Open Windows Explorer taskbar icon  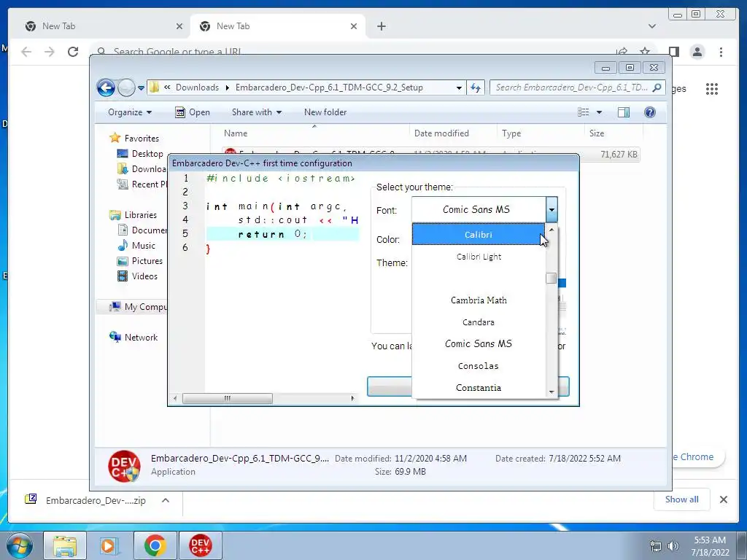click(x=65, y=545)
